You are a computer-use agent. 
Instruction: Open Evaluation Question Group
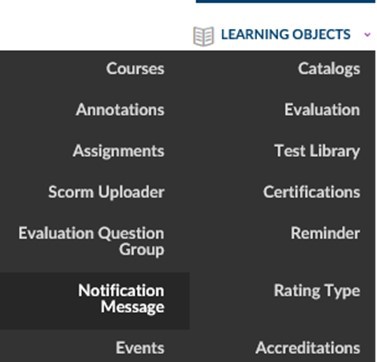coord(91,241)
